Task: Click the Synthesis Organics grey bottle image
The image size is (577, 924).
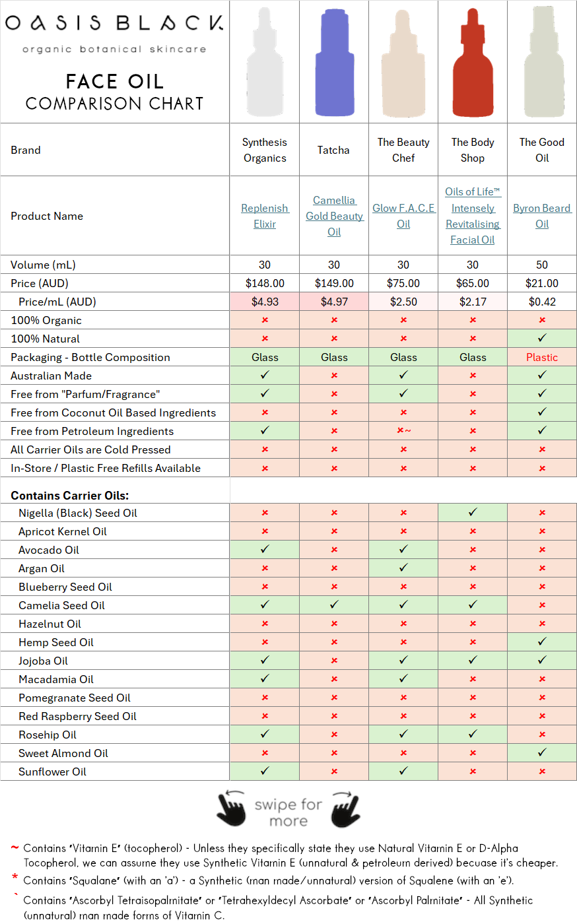Action: pyautogui.click(x=265, y=62)
